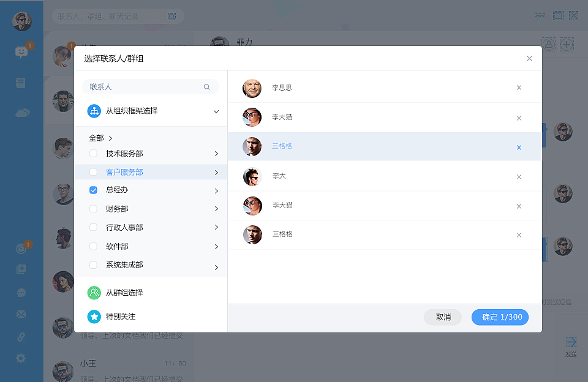Image resolution: width=588 pixels, height=382 pixels.
Task: Expand the 行政人事部 department
Action: [x=216, y=227]
